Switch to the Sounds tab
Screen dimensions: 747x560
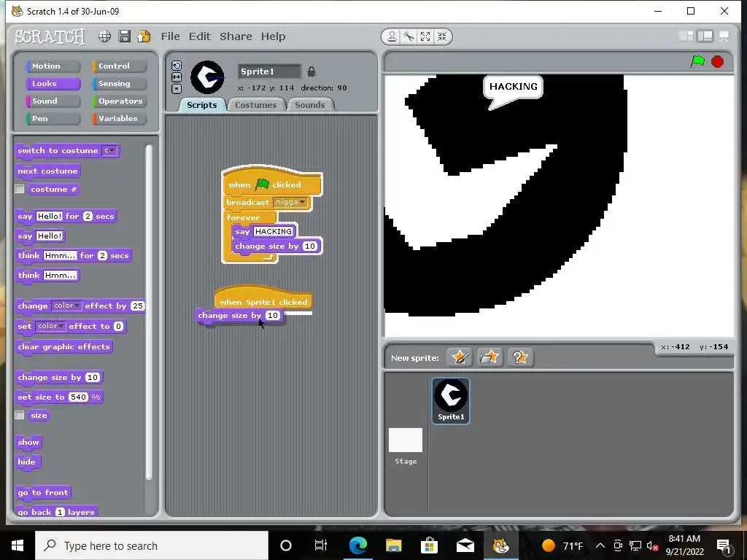tap(309, 105)
